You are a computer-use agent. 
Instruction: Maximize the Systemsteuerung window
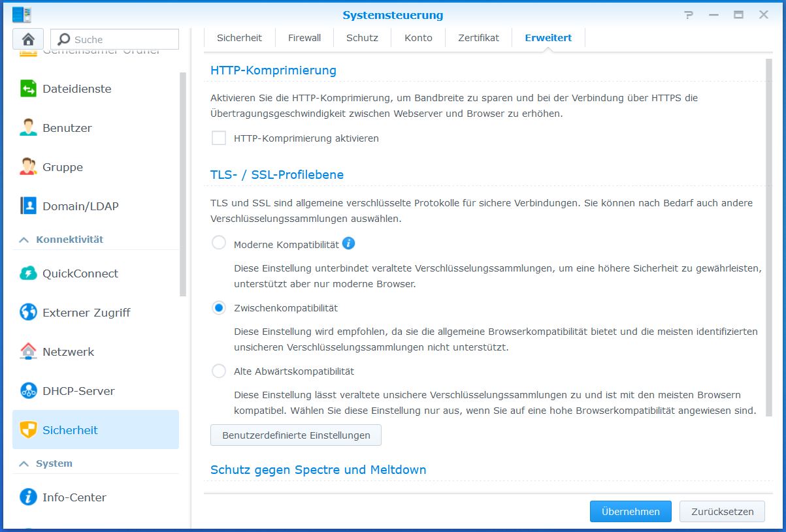pyautogui.click(x=738, y=14)
